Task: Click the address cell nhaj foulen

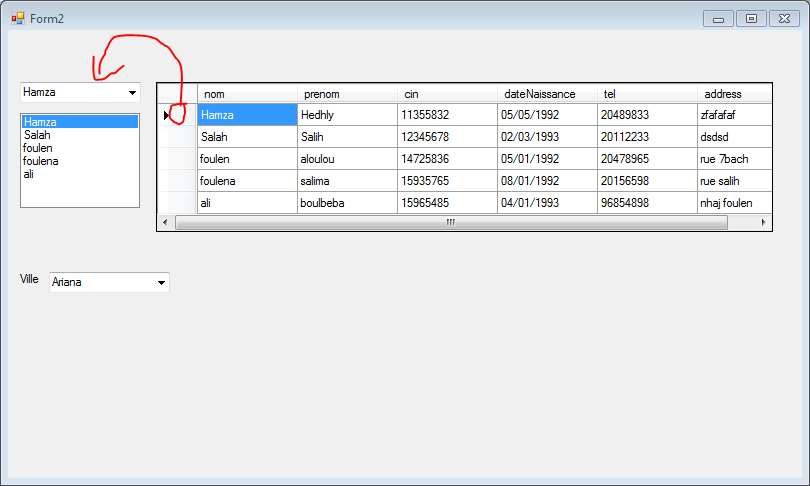Action: (735, 203)
